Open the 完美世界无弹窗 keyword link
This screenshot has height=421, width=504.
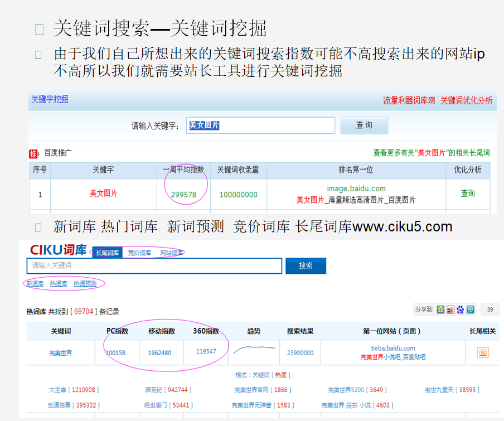(x=251, y=405)
